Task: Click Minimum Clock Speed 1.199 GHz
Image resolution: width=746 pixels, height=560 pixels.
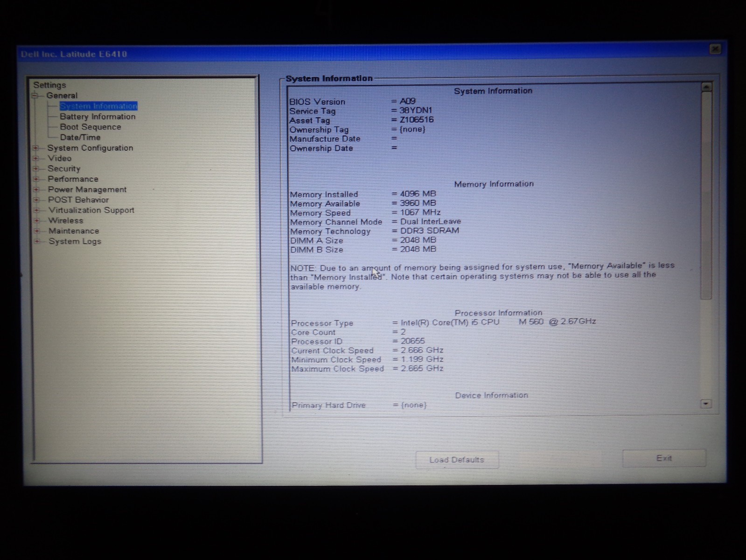Action: click(x=422, y=359)
